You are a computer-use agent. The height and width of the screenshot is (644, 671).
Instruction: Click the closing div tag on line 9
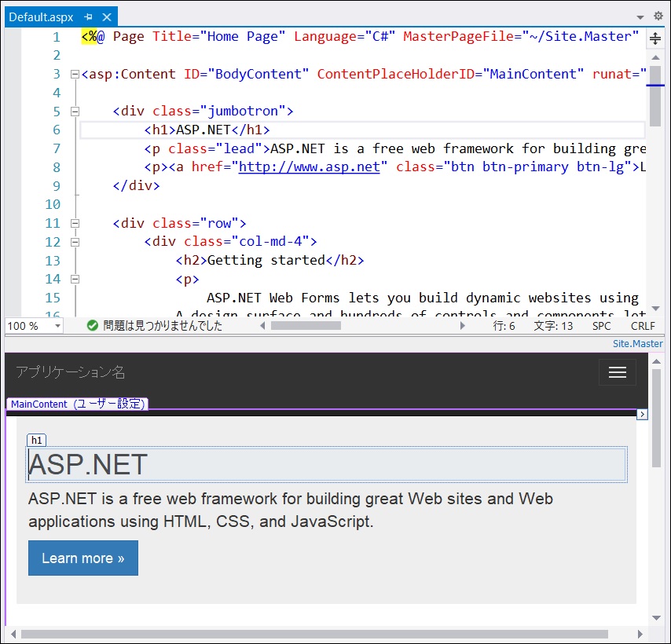tap(136, 186)
